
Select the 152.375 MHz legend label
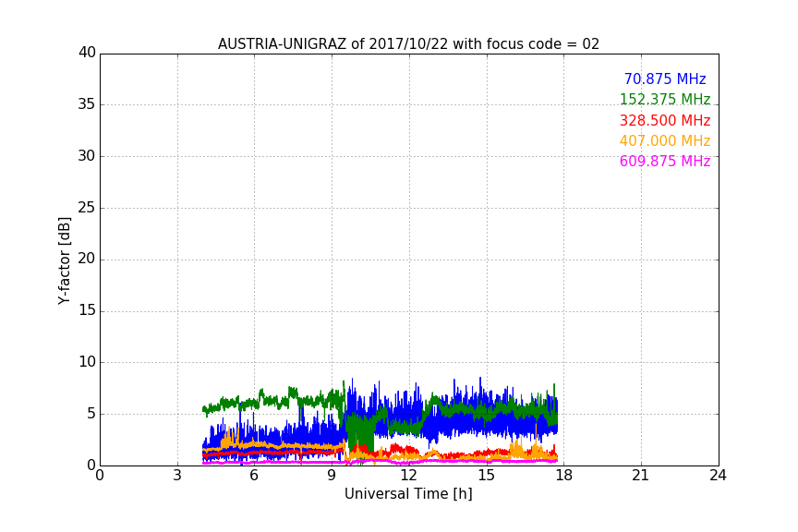click(665, 100)
